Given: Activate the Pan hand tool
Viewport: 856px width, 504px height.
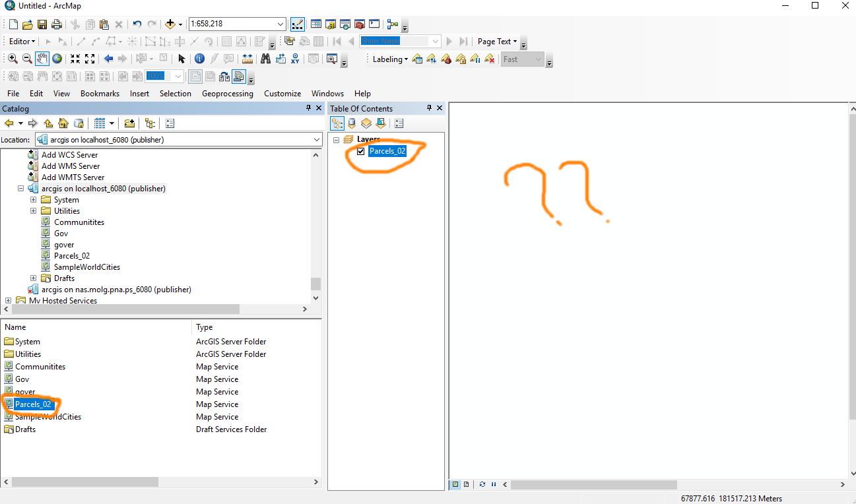Looking at the screenshot, I should [42, 59].
